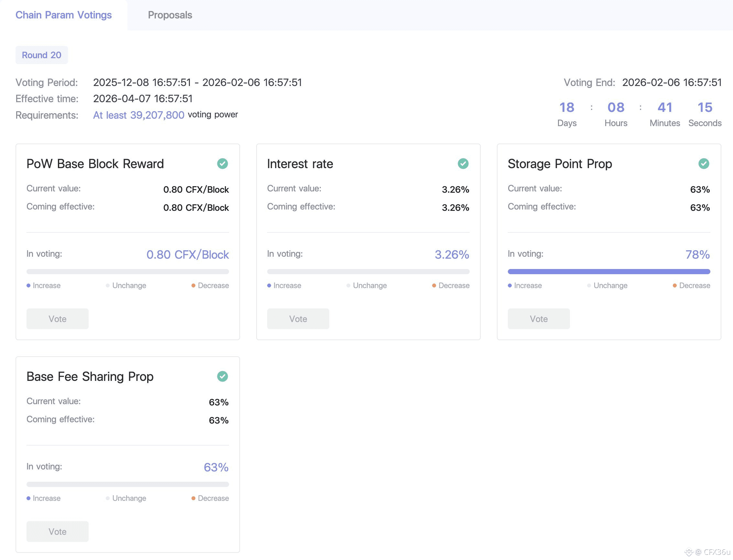The width and height of the screenshot is (733, 560).
Task: Click Interest rate green check icon
Action: 463,164
